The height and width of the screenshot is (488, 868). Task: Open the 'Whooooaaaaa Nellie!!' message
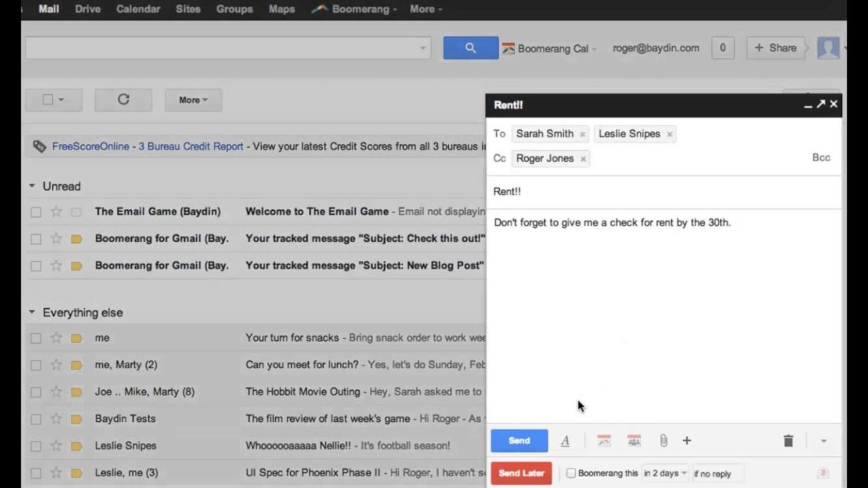pyautogui.click(x=300, y=446)
